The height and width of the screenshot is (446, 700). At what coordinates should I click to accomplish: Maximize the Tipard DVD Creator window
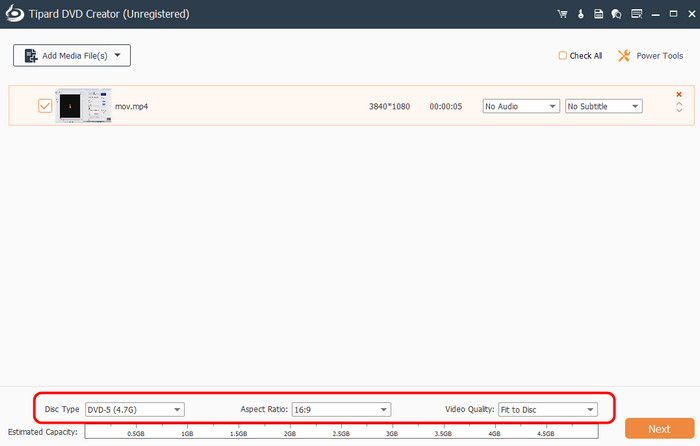tap(673, 14)
